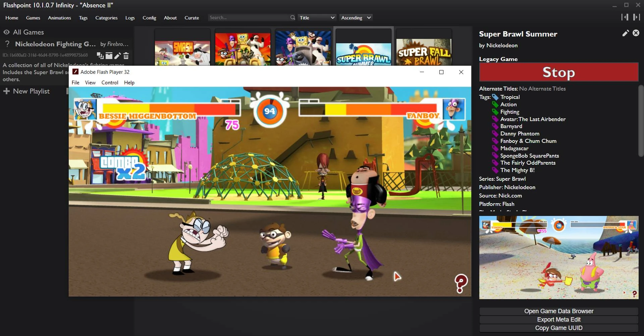This screenshot has height=336, width=644.
Task: Click the search magnifying glass icon
Action: (x=292, y=17)
